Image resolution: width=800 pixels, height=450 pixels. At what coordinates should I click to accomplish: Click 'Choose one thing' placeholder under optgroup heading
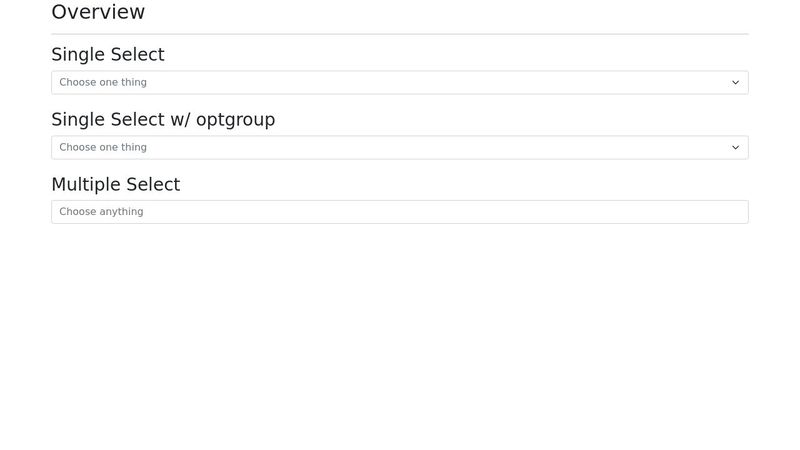click(x=103, y=147)
